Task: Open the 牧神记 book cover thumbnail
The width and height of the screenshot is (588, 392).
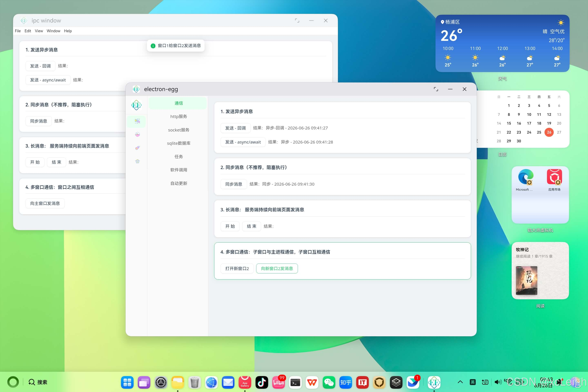Action: click(x=527, y=280)
